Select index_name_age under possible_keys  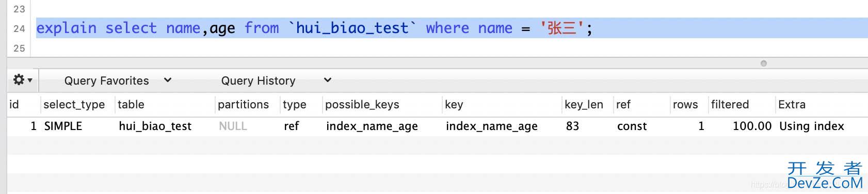tap(372, 126)
